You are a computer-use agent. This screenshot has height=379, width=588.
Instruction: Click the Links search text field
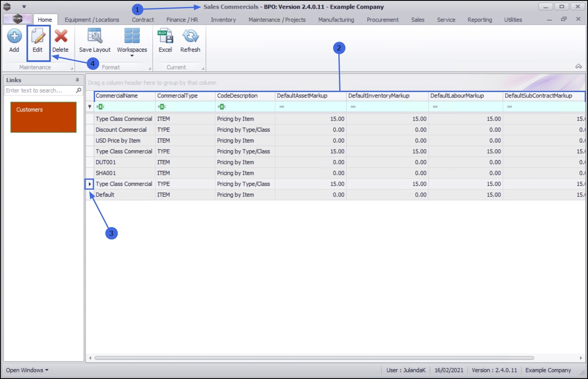[40, 90]
